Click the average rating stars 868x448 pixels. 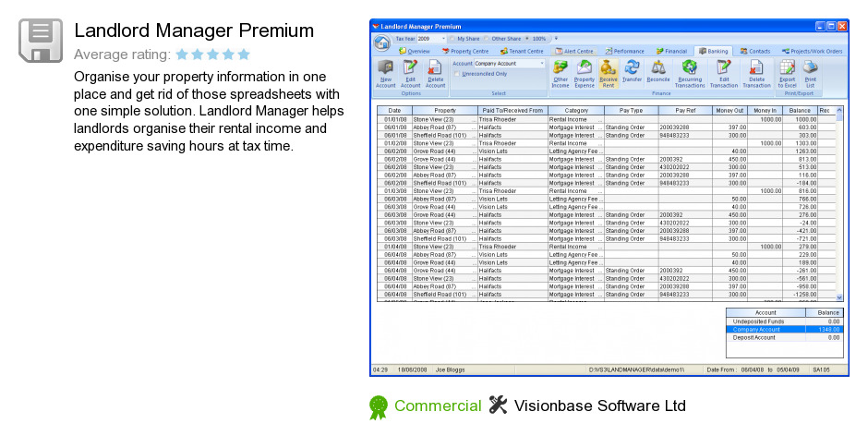(x=213, y=54)
